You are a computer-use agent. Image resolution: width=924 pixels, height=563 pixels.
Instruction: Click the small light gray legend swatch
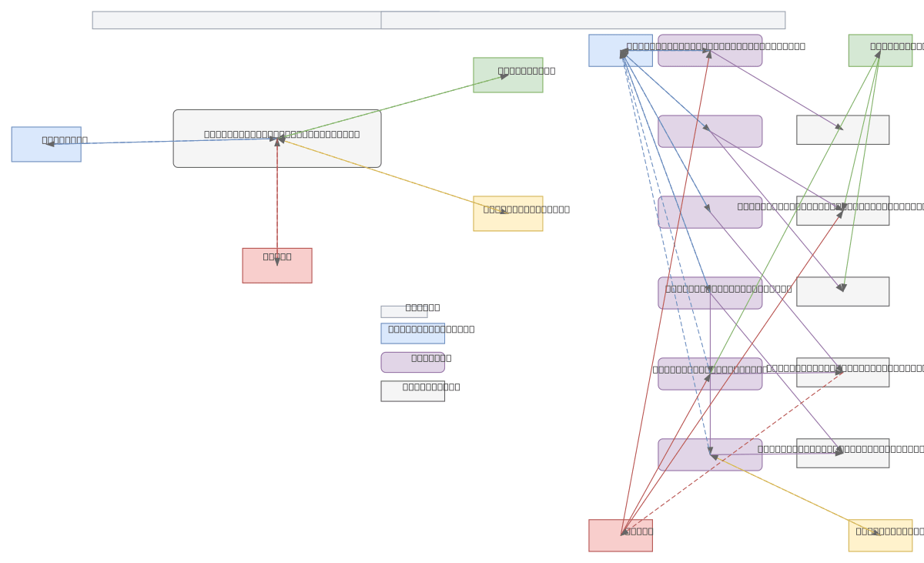(403, 312)
